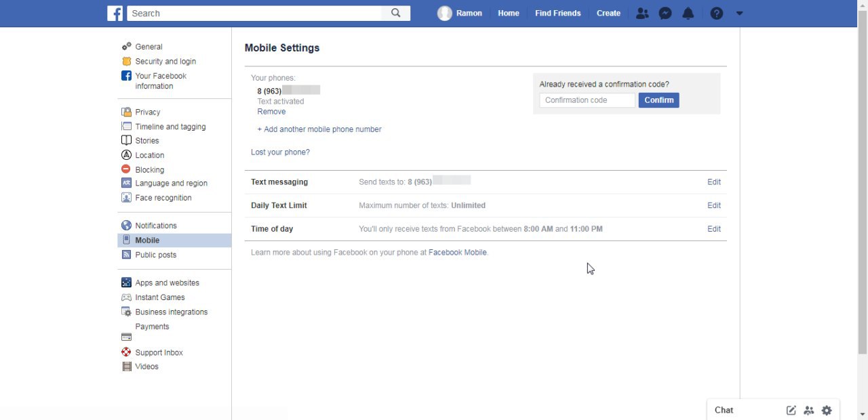This screenshot has height=420, width=868.
Task: Click the Security and login badge icon
Action: pyautogui.click(x=126, y=61)
